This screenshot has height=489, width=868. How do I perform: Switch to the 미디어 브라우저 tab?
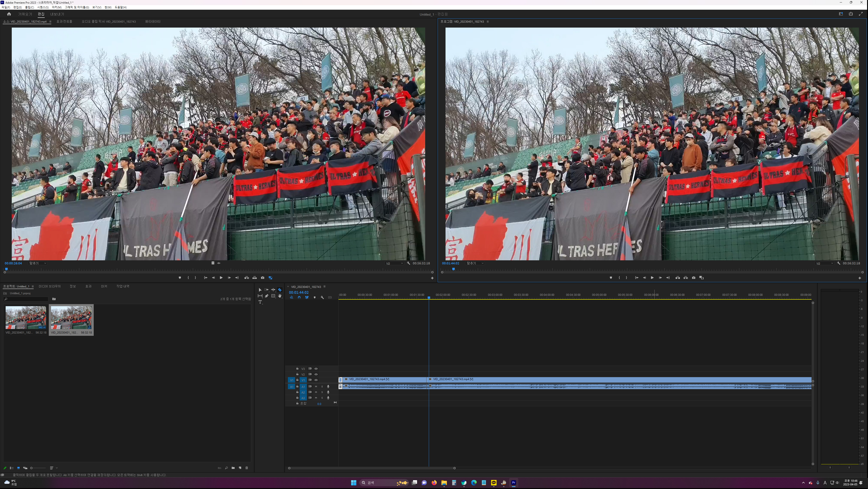coord(49,286)
